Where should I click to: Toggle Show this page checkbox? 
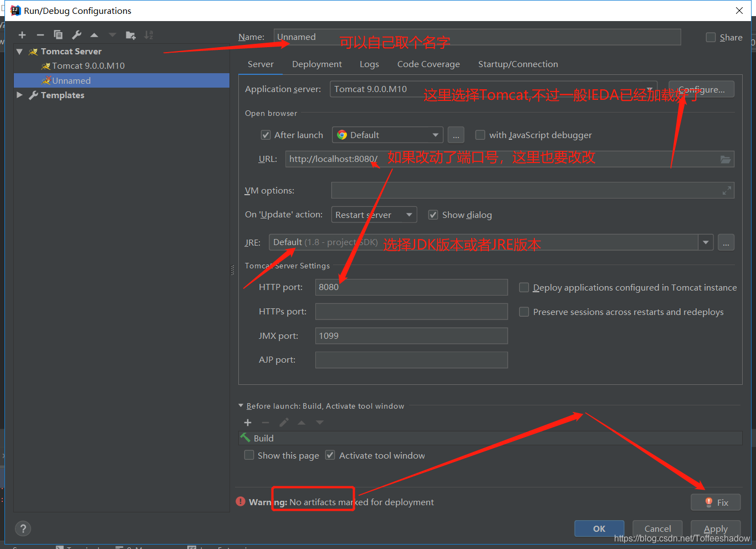[x=249, y=455]
